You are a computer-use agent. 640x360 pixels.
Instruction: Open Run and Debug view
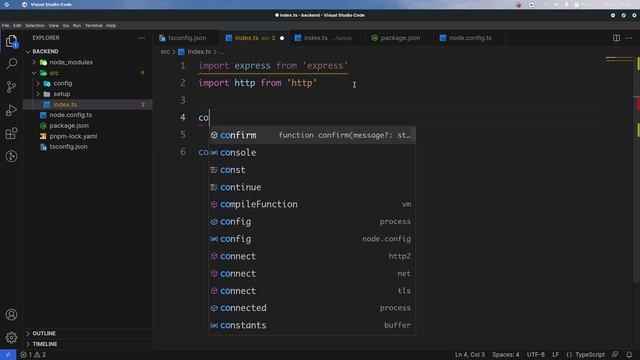(11, 110)
